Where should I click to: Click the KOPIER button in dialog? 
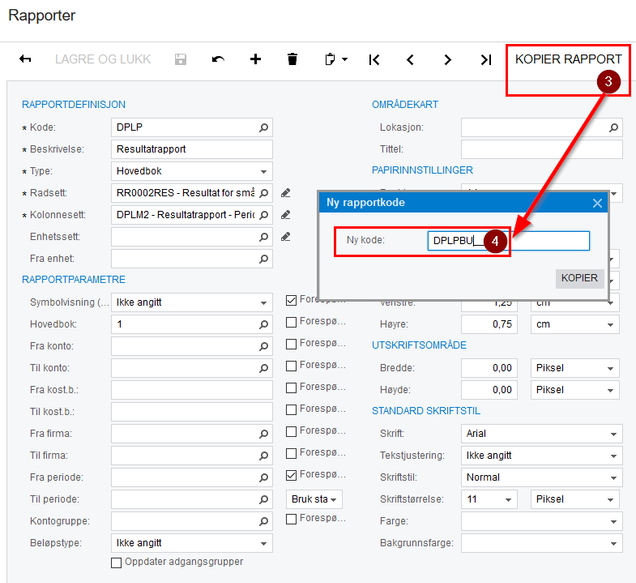579,278
